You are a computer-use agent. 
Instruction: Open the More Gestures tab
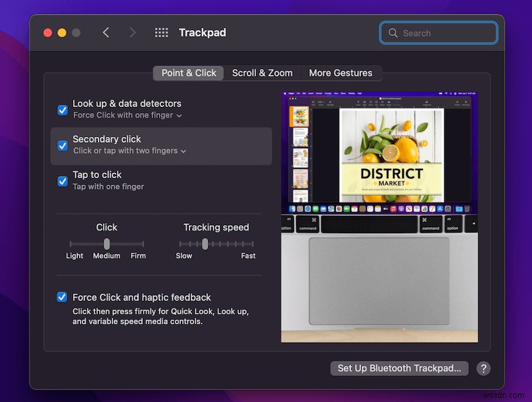340,73
